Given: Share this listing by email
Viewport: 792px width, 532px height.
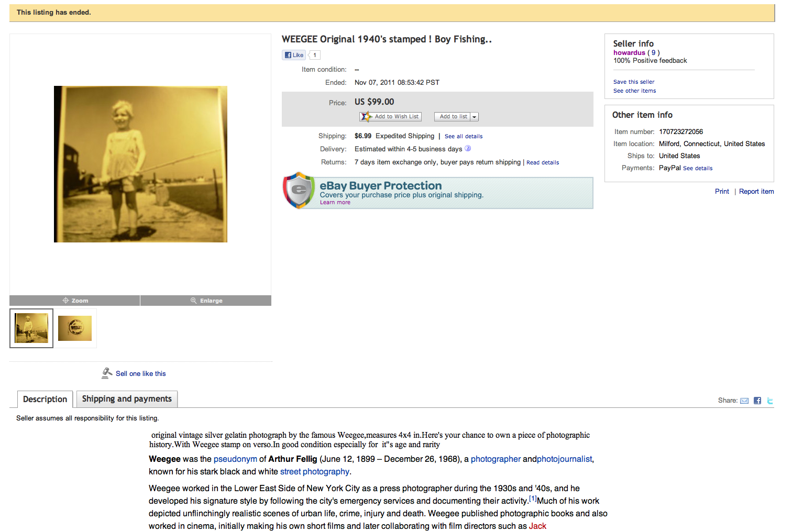Looking at the screenshot, I should [744, 401].
